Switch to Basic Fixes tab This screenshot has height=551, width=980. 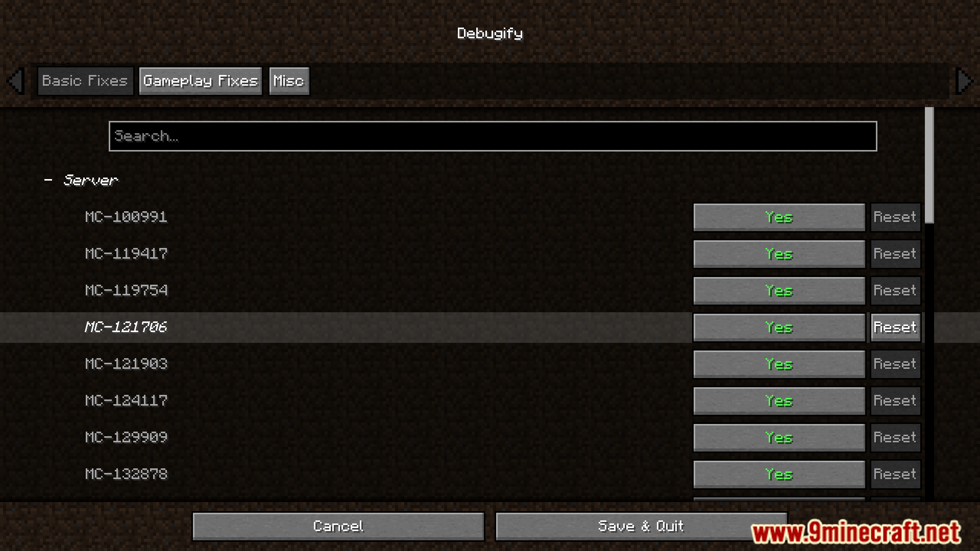coord(84,81)
